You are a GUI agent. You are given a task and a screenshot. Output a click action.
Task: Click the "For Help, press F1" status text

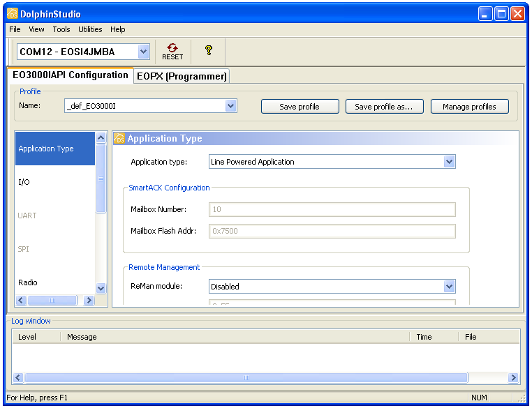[37, 398]
